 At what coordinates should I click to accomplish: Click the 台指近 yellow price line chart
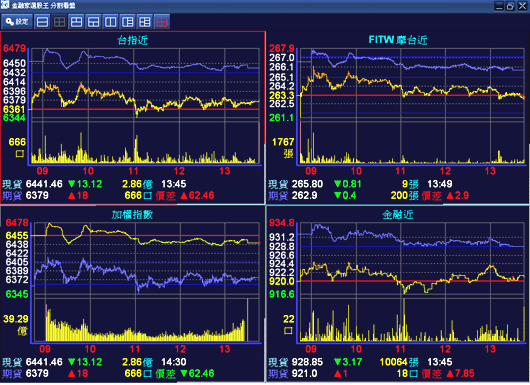coord(145,98)
